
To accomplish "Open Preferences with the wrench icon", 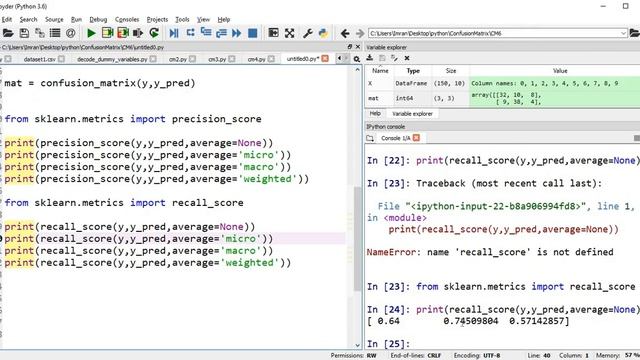I will (x=307, y=33).
